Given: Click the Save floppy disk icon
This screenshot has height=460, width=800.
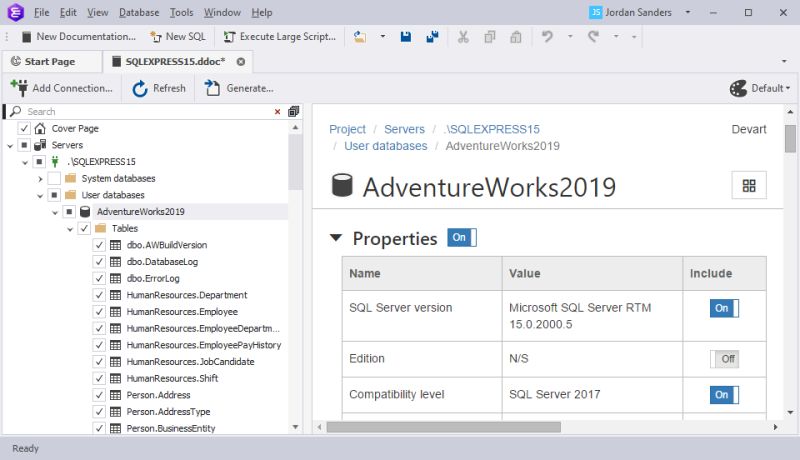Looking at the screenshot, I should (x=406, y=37).
